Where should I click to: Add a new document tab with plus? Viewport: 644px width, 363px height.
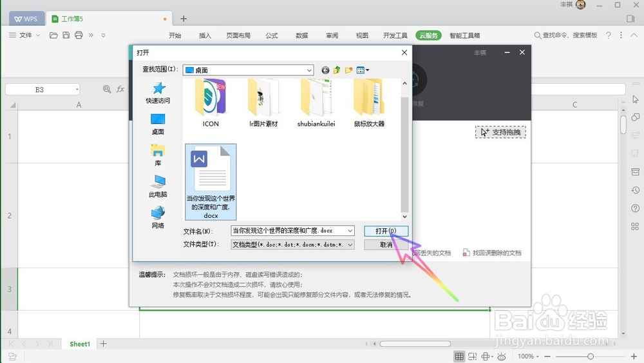pyautogui.click(x=184, y=19)
